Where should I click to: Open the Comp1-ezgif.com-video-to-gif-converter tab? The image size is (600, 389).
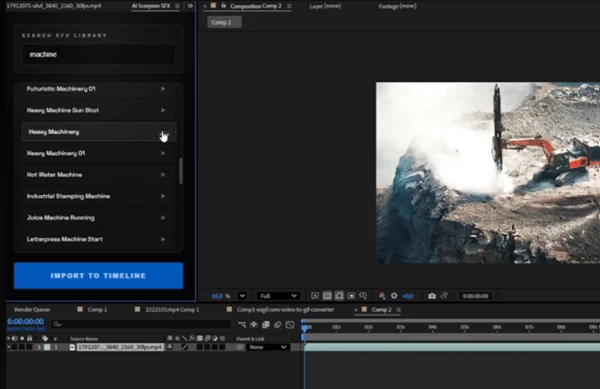pyautogui.click(x=285, y=309)
